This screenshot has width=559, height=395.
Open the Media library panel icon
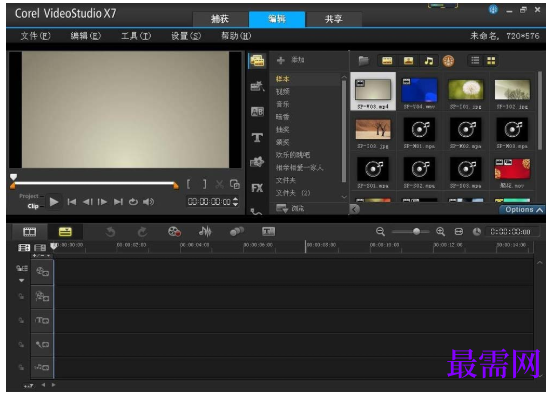(257, 61)
